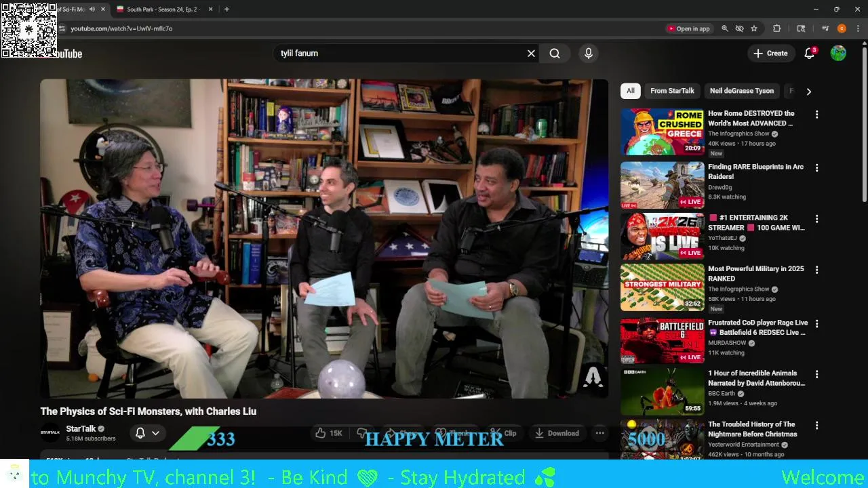Clear the search text with the X
Viewport: 868px width, 488px height.
point(531,54)
